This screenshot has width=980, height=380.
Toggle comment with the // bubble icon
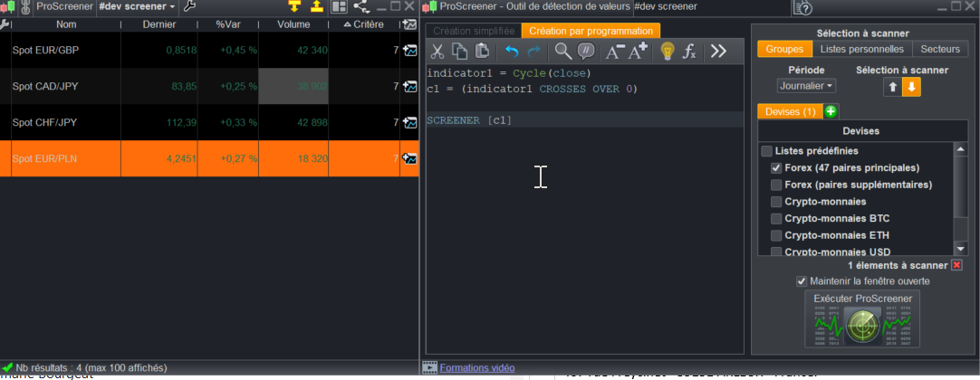click(586, 52)
